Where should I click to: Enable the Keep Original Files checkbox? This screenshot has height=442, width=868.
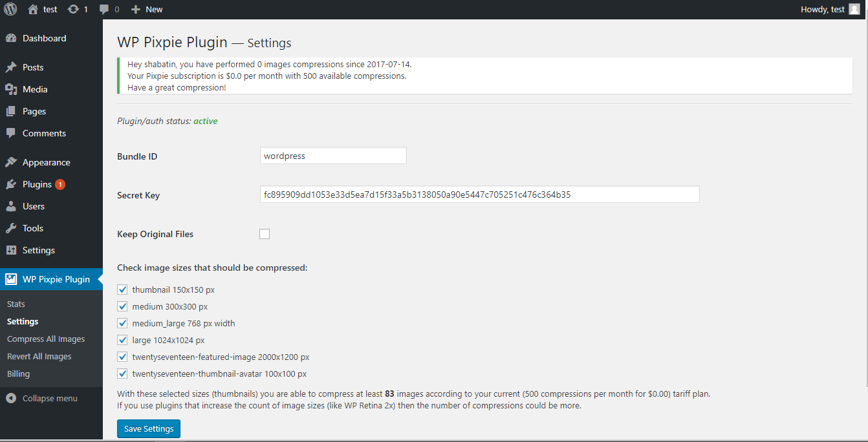click(265, 234)
